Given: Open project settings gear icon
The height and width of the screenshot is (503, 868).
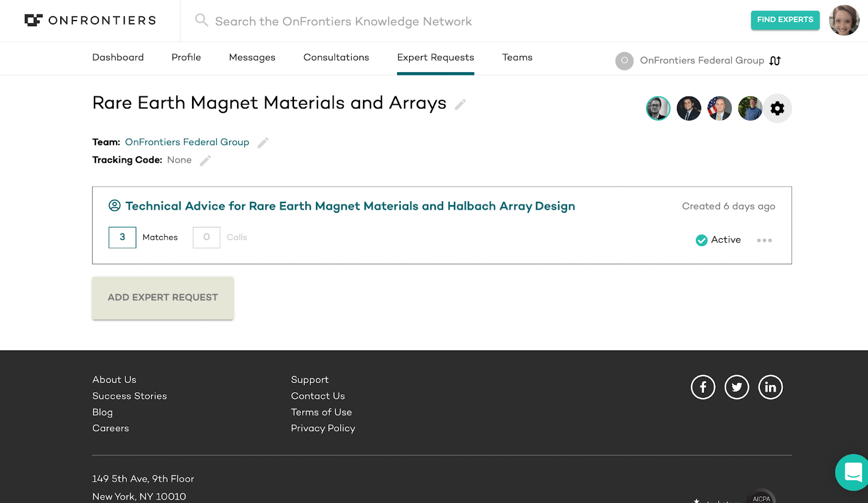Looking at the screenshot, I should pos(777,109).
